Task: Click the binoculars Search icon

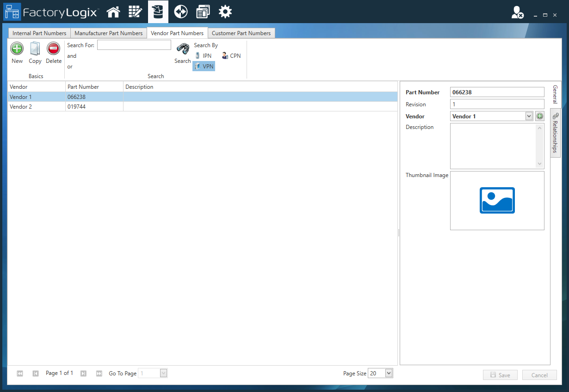Action: pyautogui.click(x=183, y=49)
